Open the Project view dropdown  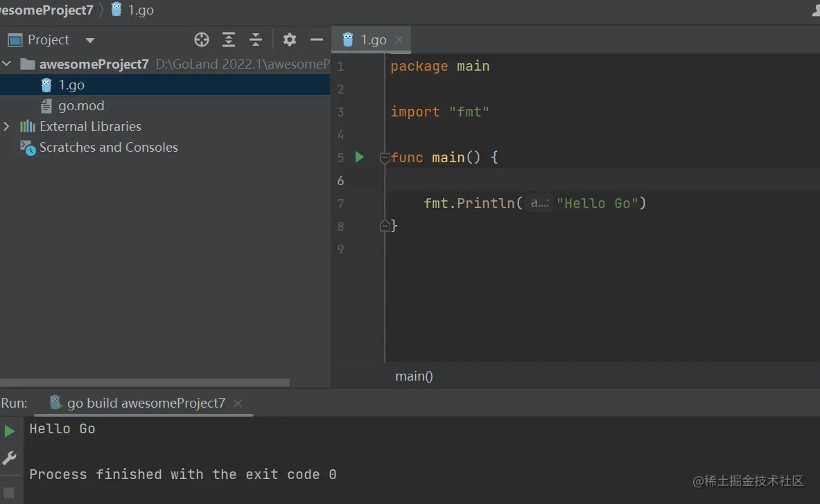point(90,40)
